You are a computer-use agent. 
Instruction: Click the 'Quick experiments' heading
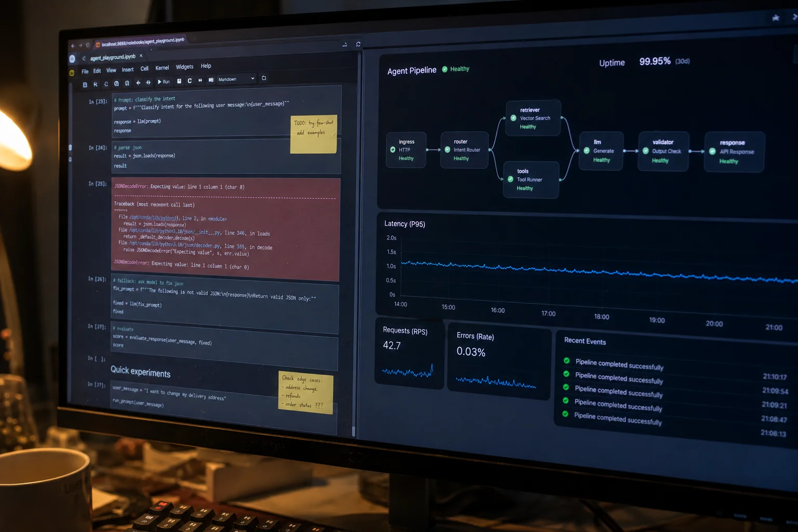click(140, 371)
